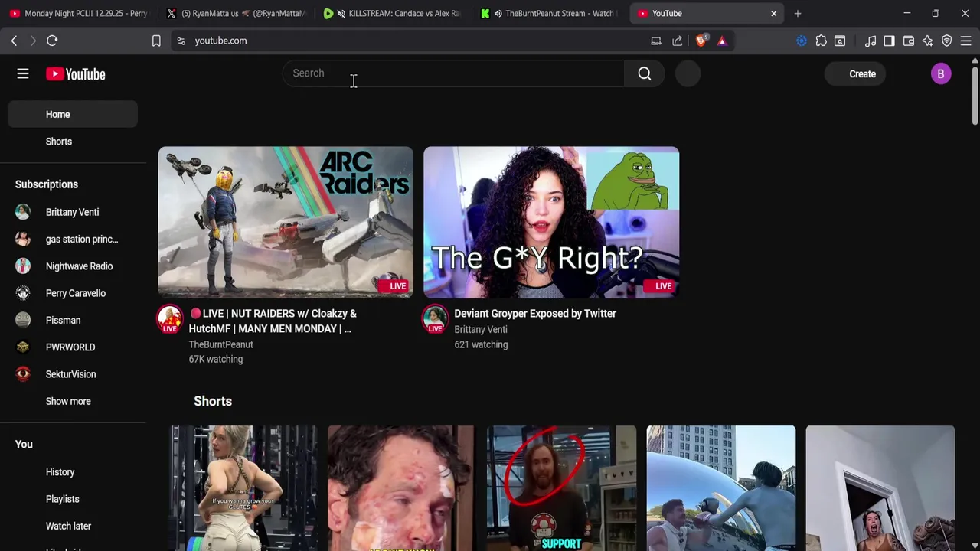This screenshot has height=551, width=980.
Task: Click the YouTube Search input field
Action: 453,73
